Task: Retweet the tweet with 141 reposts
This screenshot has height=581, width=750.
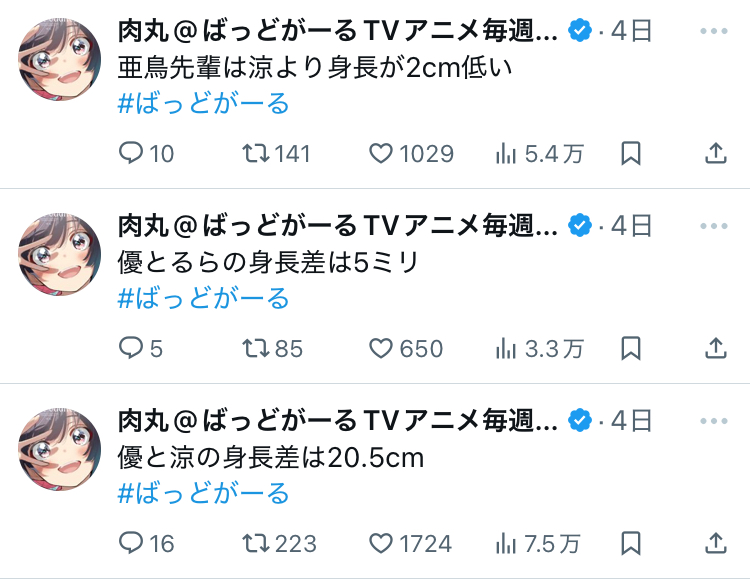Action: (x=276, y=154)
